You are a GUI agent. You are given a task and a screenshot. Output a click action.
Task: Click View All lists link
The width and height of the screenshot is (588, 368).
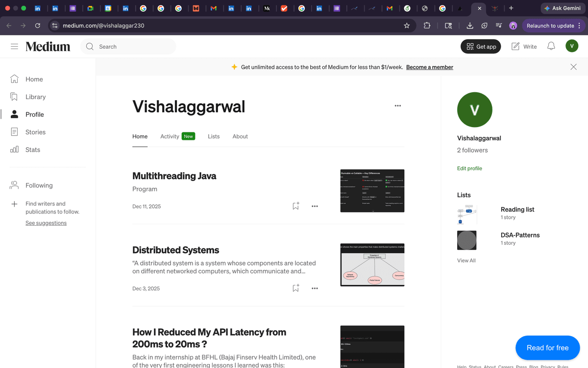(x=466, y=261)
